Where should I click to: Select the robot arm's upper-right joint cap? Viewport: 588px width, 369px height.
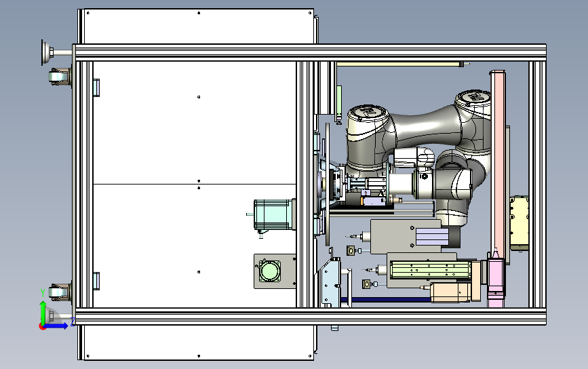pos(473,98)
